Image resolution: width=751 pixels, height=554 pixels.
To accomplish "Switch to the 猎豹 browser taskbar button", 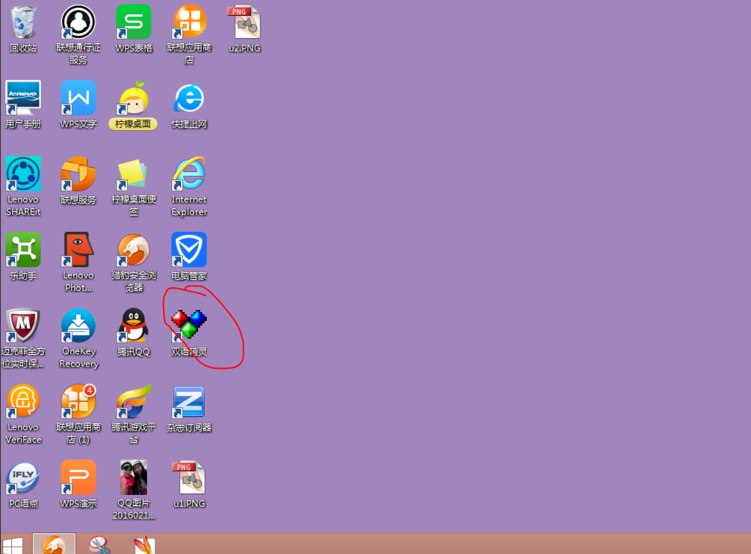I will 54,544.
